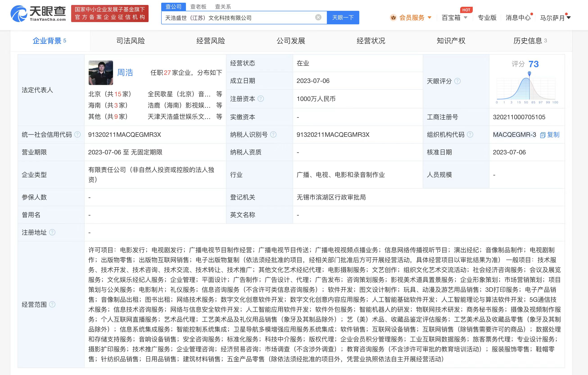This screenshot has width=588, height=375.
Task: Click the 北京（共15家）region entry
Action: click(110, 94)
